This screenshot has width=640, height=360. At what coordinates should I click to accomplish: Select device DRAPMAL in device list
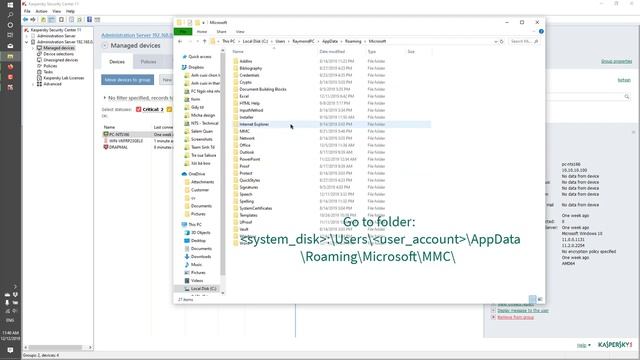[x=118, y=147]
